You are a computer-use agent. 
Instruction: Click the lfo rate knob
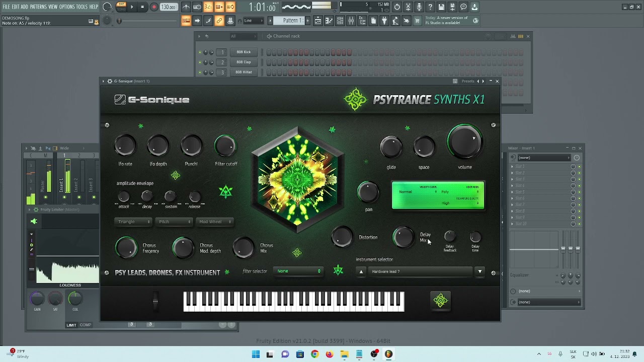pyautogui.click(x=125, y=145)
